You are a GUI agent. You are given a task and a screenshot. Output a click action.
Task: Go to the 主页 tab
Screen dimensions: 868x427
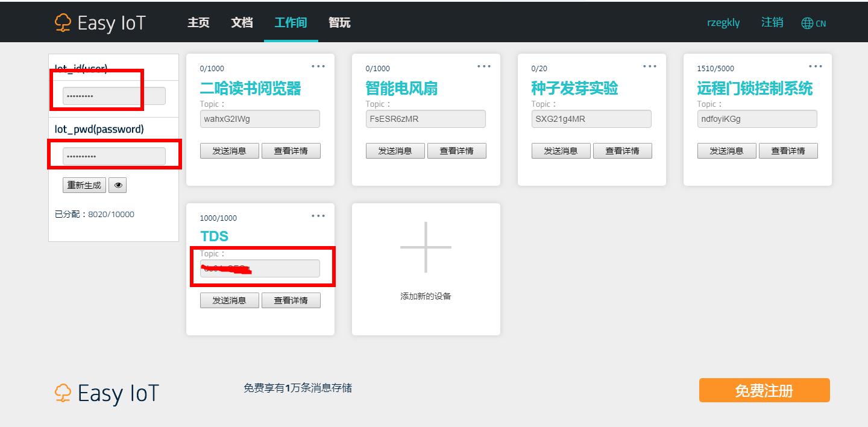[x=198, y=22]
